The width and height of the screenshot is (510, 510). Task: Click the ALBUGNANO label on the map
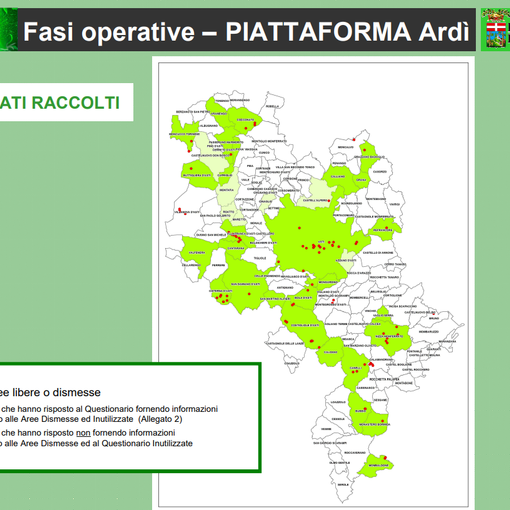(208, 126)
